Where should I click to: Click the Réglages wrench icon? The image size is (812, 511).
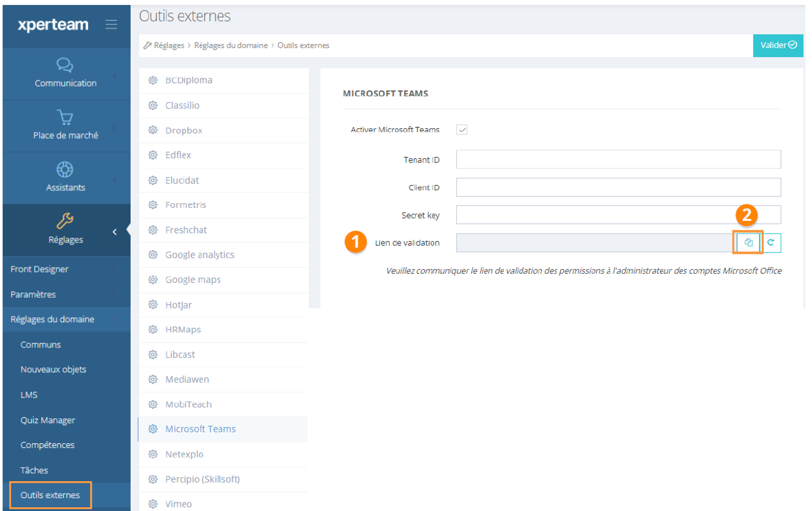(65, 221)
